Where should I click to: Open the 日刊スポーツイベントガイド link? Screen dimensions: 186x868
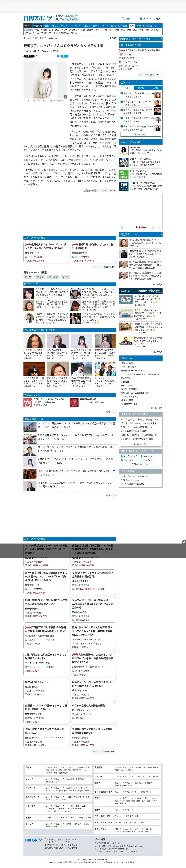[x=134, y=476]
